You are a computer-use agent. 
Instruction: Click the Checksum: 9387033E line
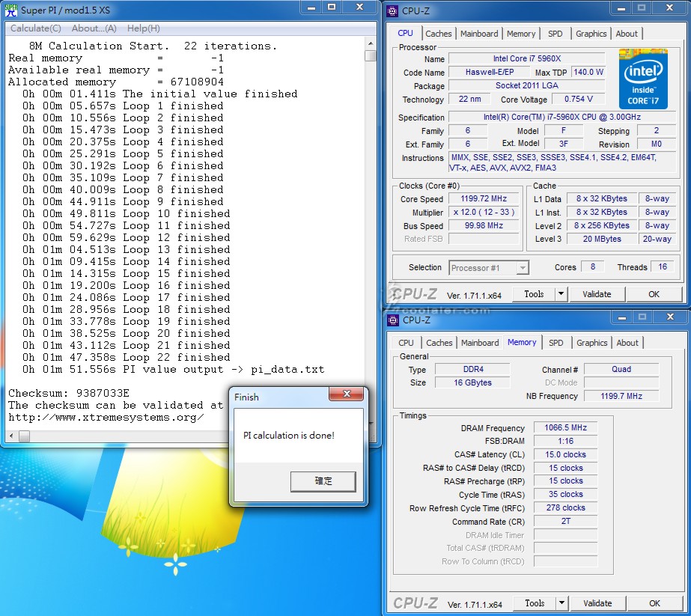(69, 393)
